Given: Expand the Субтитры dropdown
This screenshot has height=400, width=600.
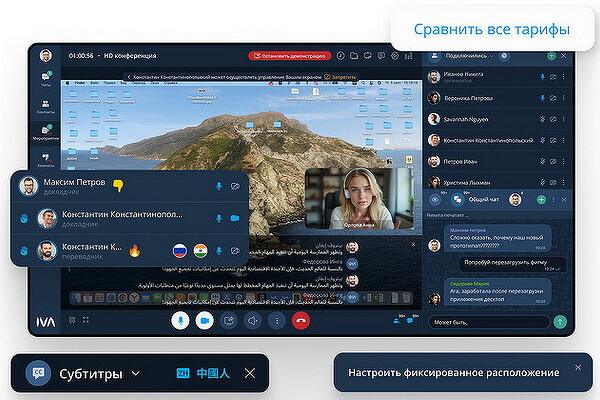Looking at the screenshot, I should [x=136, y=374].
